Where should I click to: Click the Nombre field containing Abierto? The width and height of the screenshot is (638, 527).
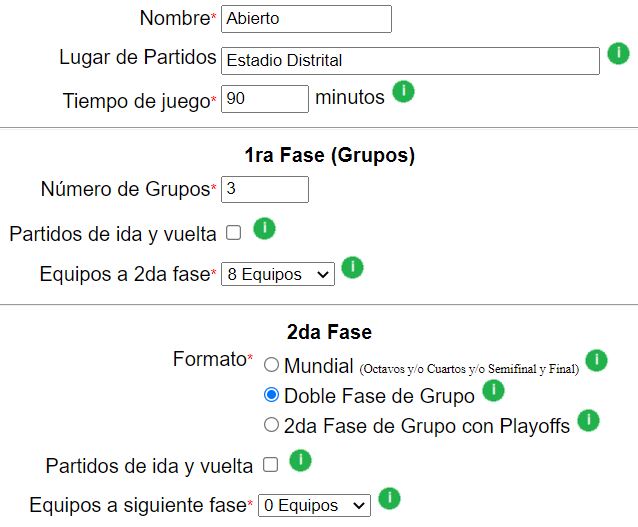(x=306, y=19)
